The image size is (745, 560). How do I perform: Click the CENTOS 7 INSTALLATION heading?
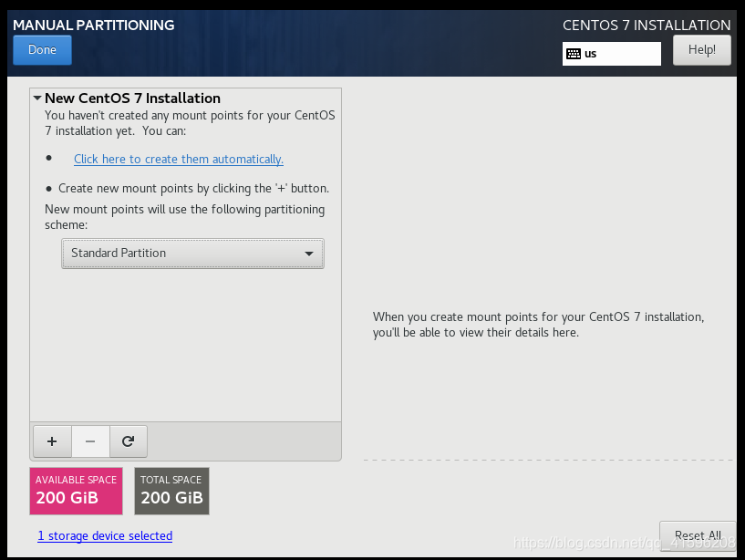point(647,26)
